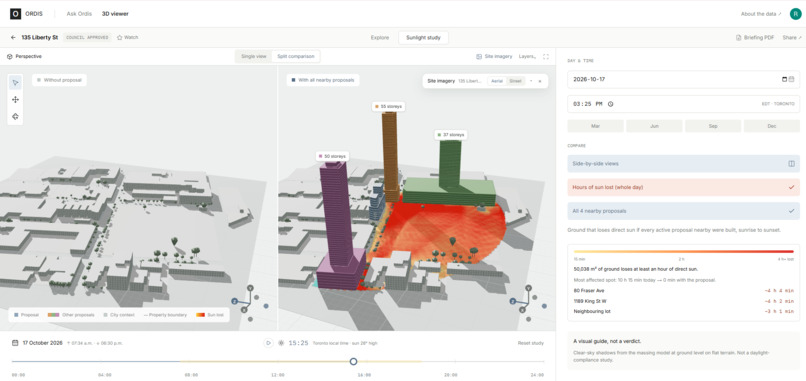
Task: Click the Neighbouring lot row
Action: 684,311
